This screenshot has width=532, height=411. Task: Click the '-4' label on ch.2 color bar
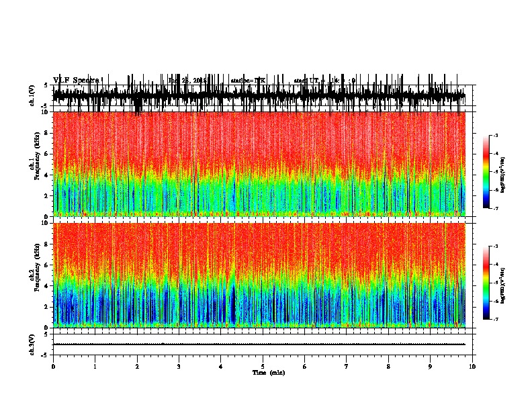click(x=495, y=264)
